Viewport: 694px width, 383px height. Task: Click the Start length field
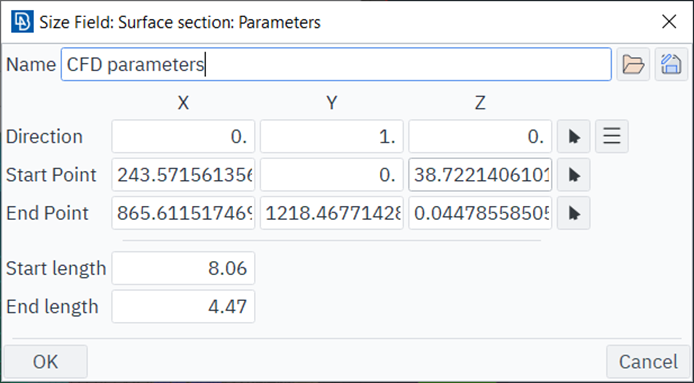point(183,268)
